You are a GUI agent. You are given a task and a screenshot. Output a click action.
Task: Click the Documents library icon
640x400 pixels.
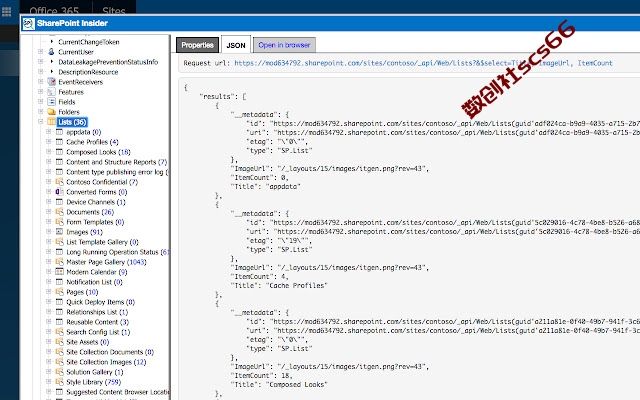point(59,212)
